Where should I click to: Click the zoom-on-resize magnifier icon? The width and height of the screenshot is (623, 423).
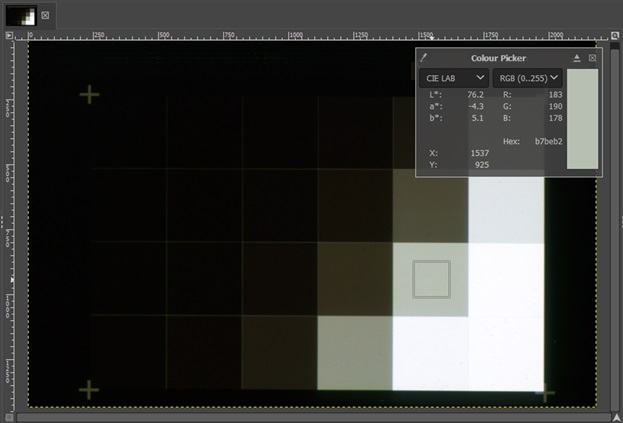coord(615,35)
